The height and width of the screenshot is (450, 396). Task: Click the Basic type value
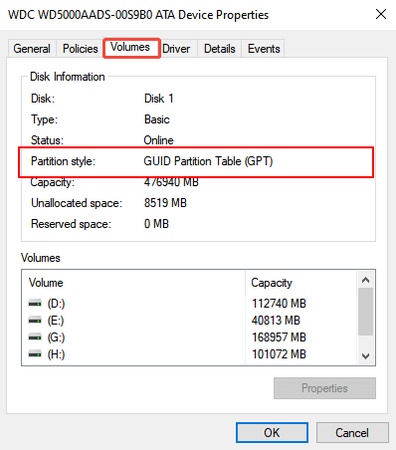(x=157, y=119)
